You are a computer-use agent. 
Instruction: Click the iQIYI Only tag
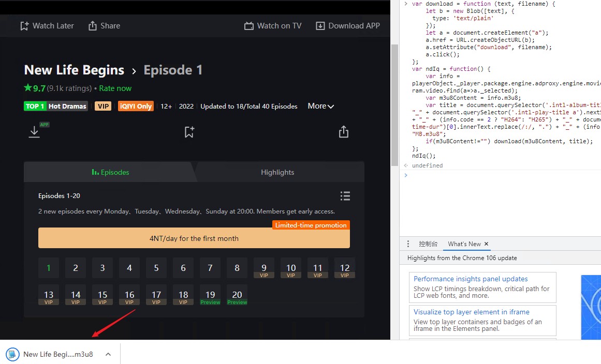coord(136,106)
